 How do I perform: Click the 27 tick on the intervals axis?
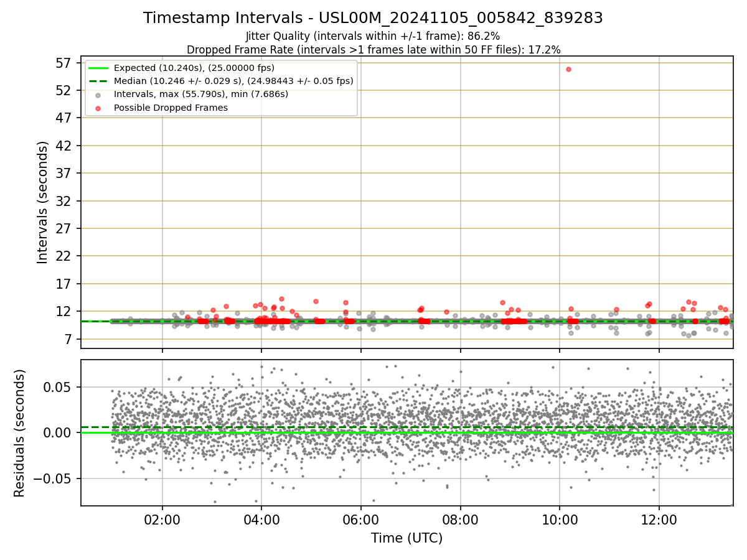pyautogui.click(x=64, y=228)
